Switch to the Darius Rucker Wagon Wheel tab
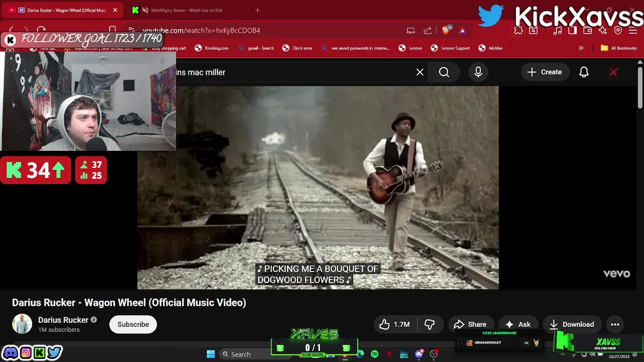Viewport: 644px width, 362px height. [x=63, y=10]
